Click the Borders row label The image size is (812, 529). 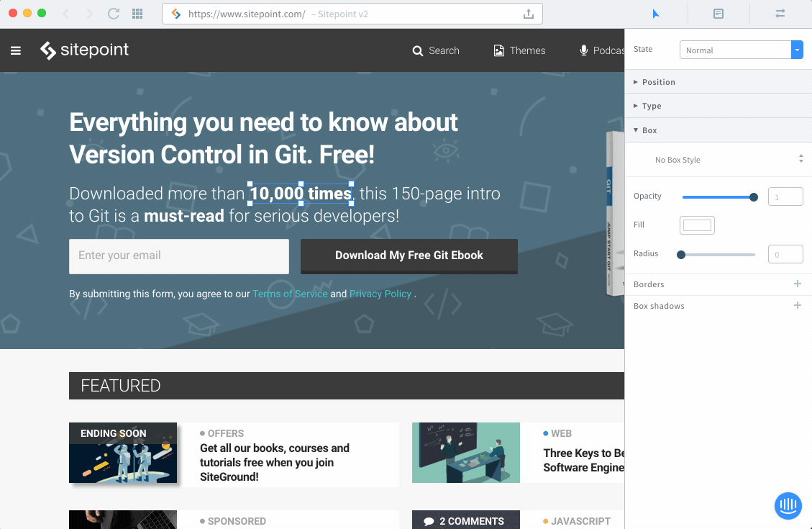click(x=648, y=284)
